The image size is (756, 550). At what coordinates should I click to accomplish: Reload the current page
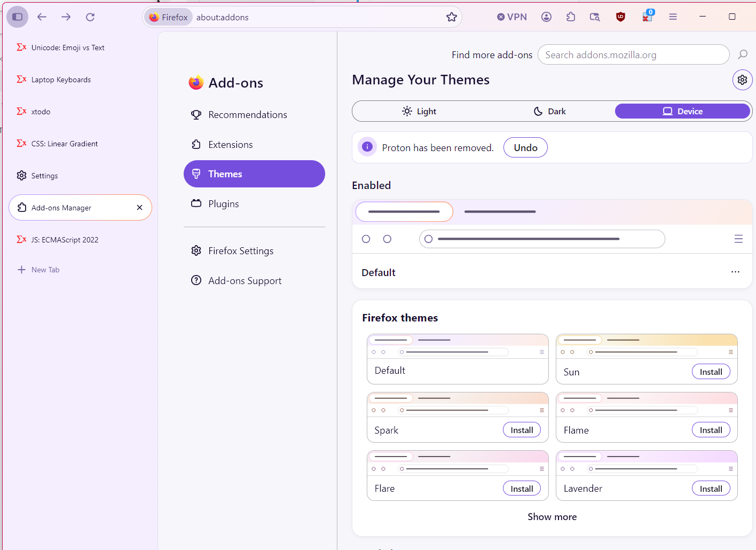point(90,17)
